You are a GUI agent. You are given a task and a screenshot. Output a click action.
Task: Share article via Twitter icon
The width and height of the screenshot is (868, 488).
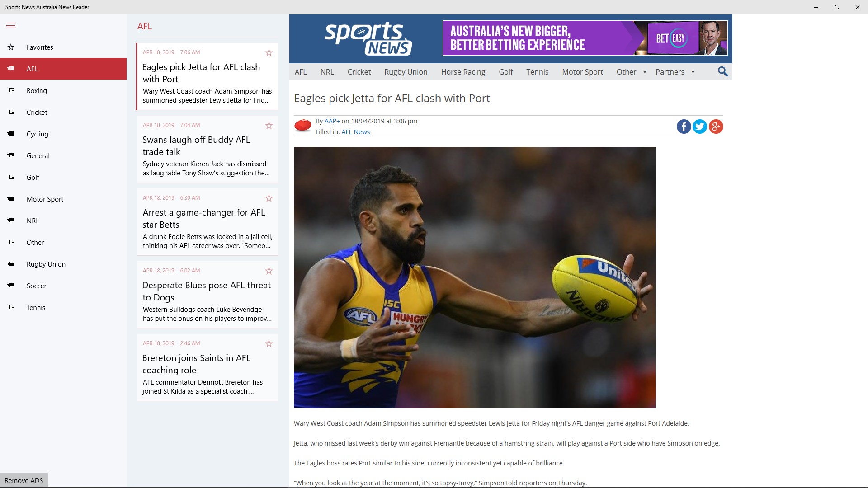click(699, 127)
